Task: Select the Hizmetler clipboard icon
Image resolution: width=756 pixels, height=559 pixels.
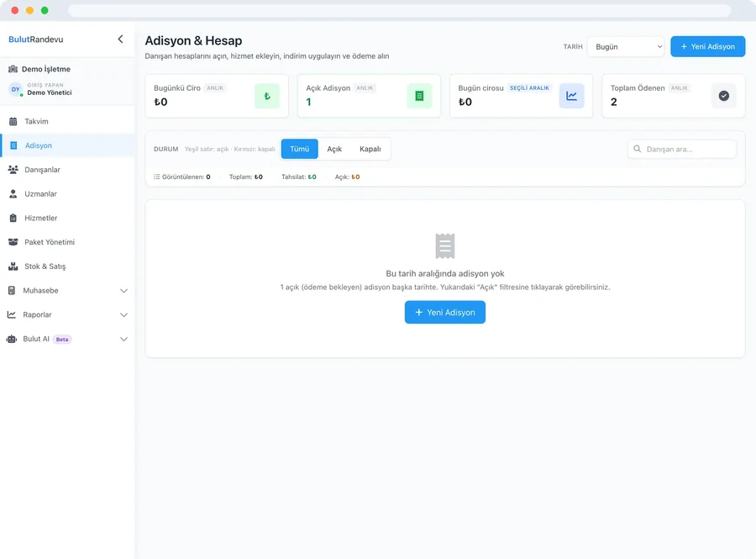Action: tap(13, 218)
